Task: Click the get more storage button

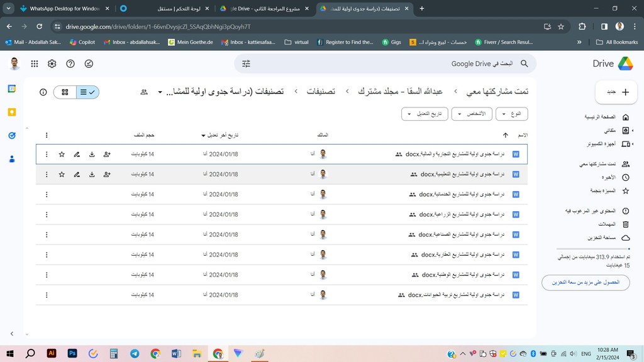Action: pyautogui.click(x=586, y=283)
